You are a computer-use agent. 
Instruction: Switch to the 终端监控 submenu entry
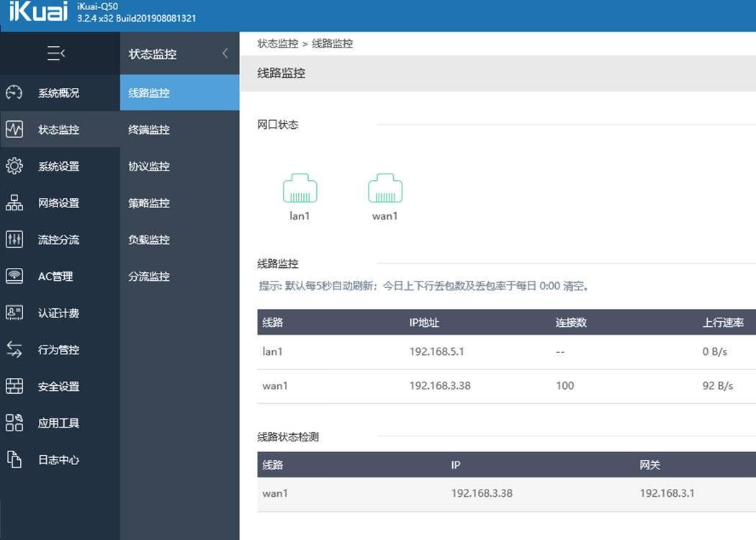(148, 129)
